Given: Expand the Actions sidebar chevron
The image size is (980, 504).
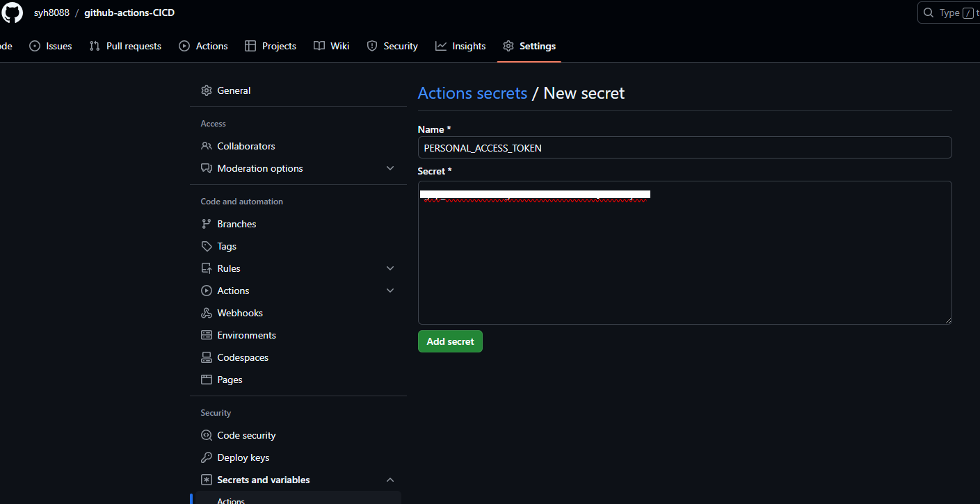Looking at the screenshot, I should tap(390, 291).
